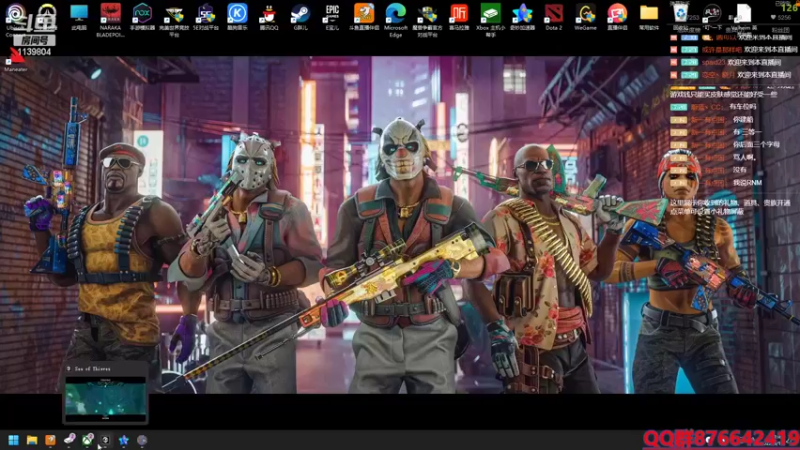Viewport: 800px width, 450px height.
Task: Launch Tencent QQ penguin icon
Action: point(269,14)
